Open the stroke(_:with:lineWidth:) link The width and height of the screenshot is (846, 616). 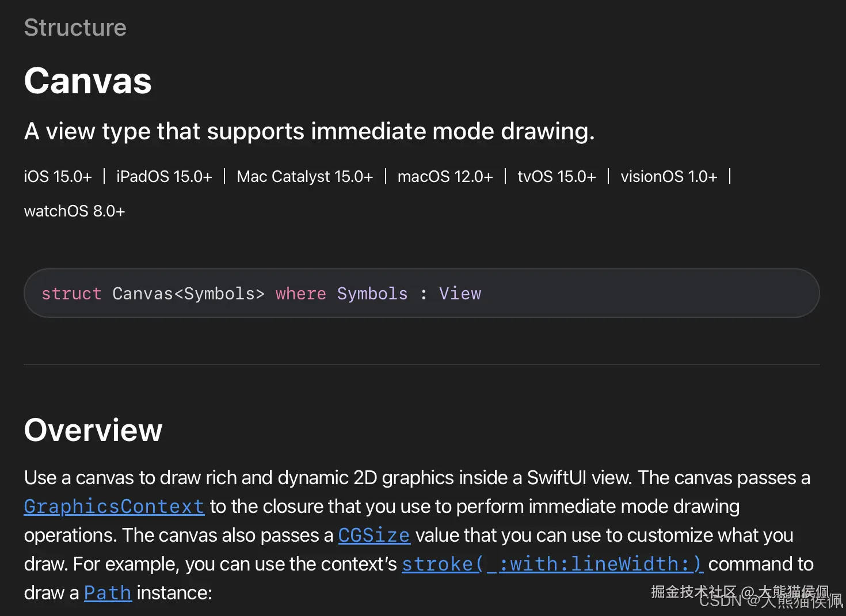(x=552, y=564)
